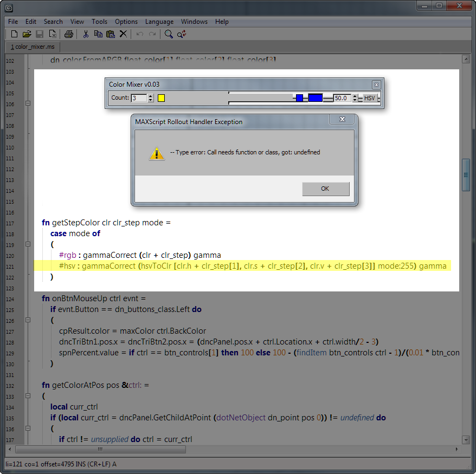Click the Replace toolbar icon
476x474 pixels.
182,34
